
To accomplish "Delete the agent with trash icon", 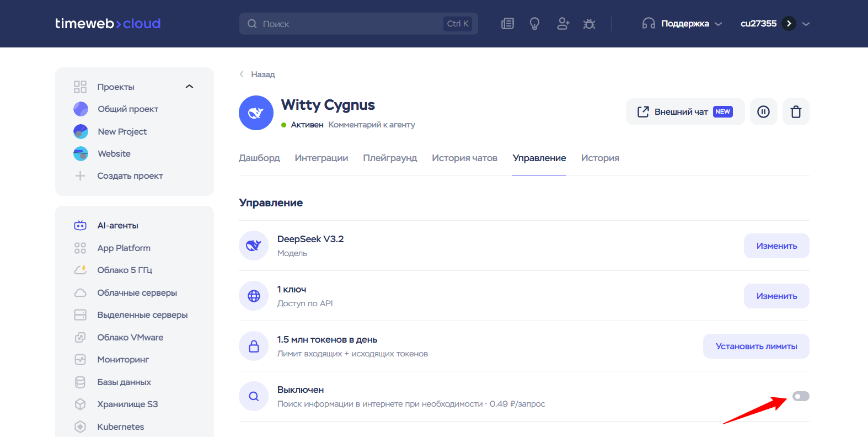I will click(796, 112).
